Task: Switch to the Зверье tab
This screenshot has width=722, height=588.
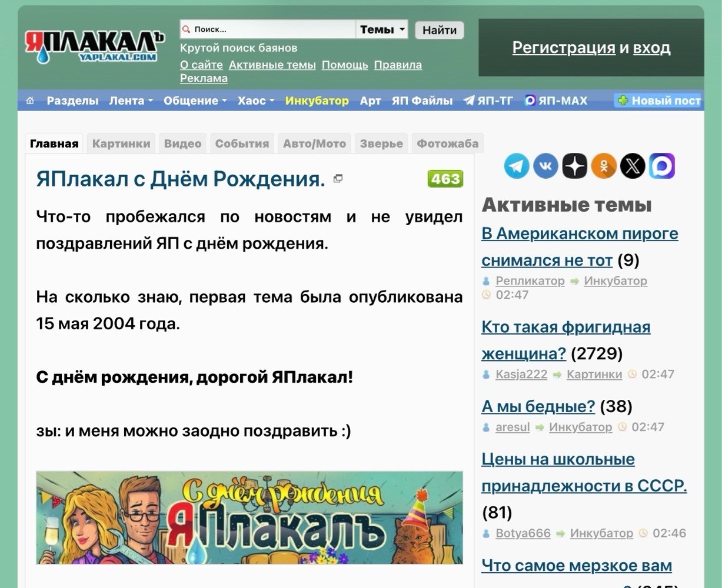Action: pyautogui.click(x=381, y=143)
